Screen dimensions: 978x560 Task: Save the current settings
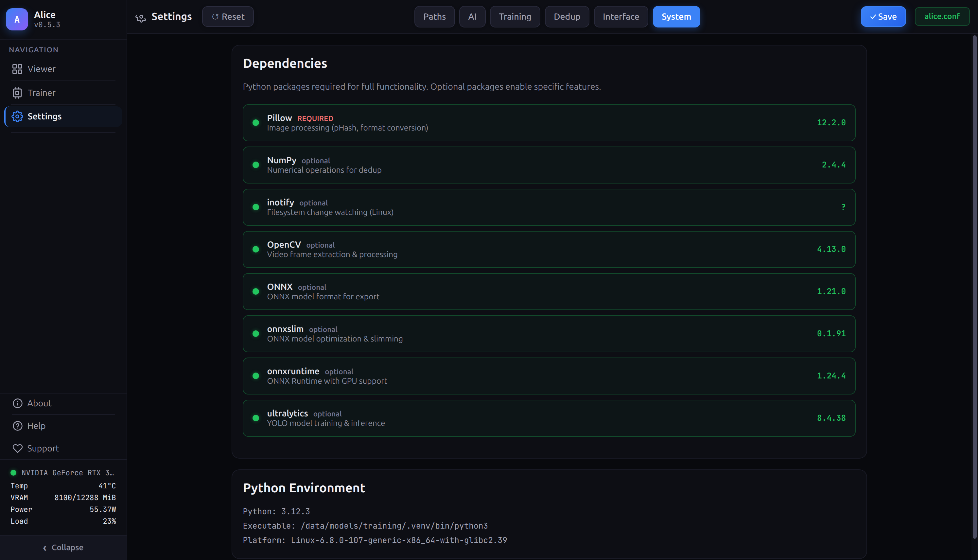click(x=883, y=17)
